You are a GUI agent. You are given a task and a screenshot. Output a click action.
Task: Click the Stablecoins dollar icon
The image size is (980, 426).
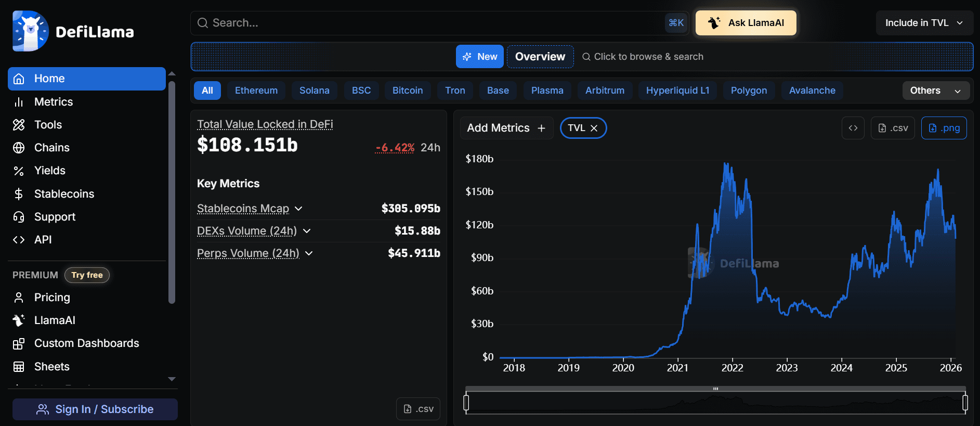(x=19, y=194)
